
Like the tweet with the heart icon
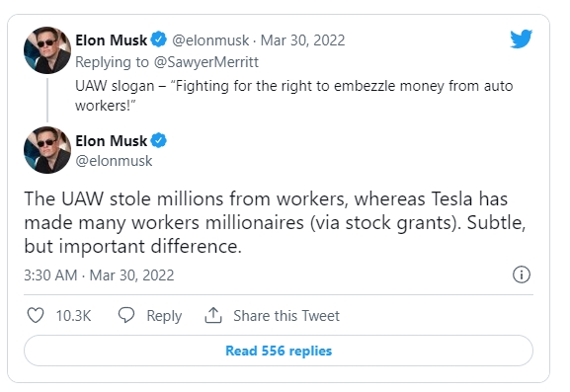[x=36, y=315]
